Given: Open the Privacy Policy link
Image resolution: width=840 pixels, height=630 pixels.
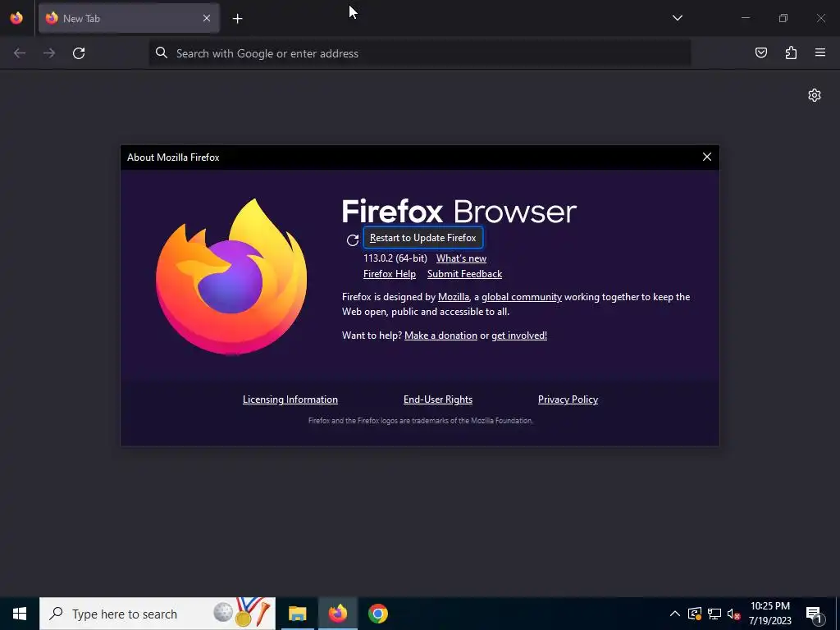Looking at the screenshot, I should tap(568, 399).
